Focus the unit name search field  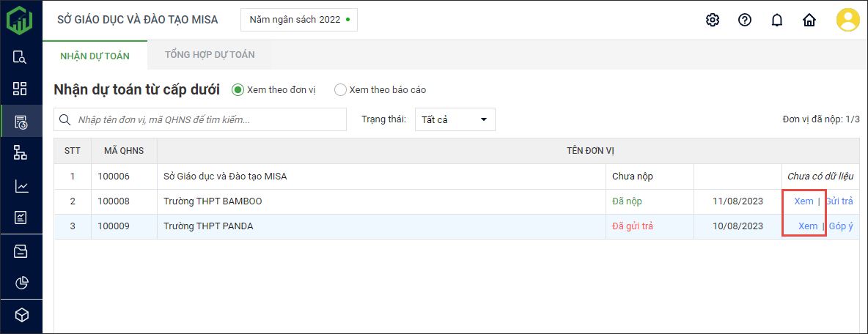pos(209,119)
